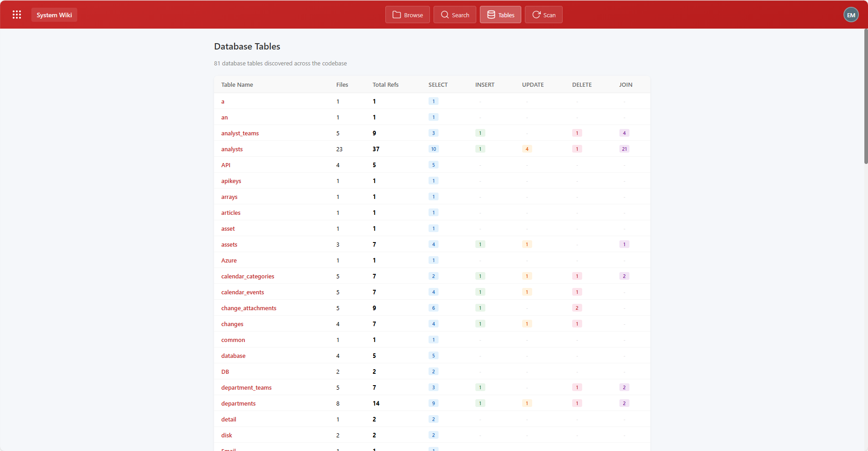Image resolution: width=868 pixels, height=451 pixels.
Task: Open the common table link
Action: click(x=233, y=340)
